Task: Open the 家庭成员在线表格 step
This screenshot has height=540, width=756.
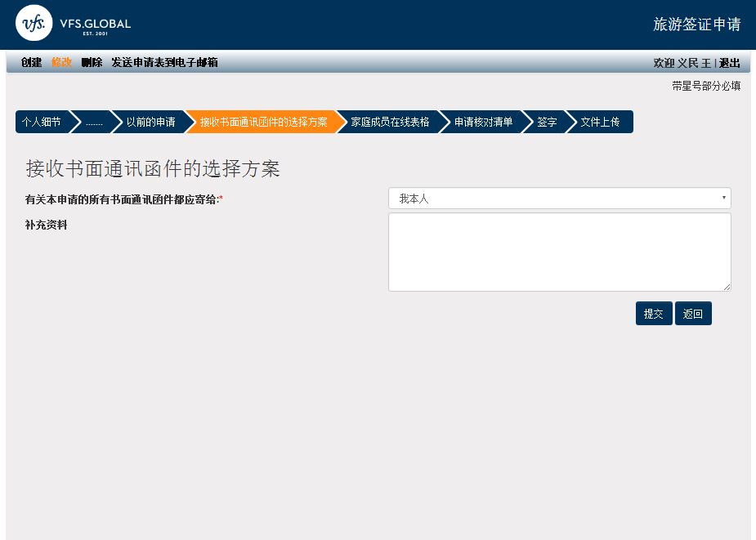Action: coord(390,122)
